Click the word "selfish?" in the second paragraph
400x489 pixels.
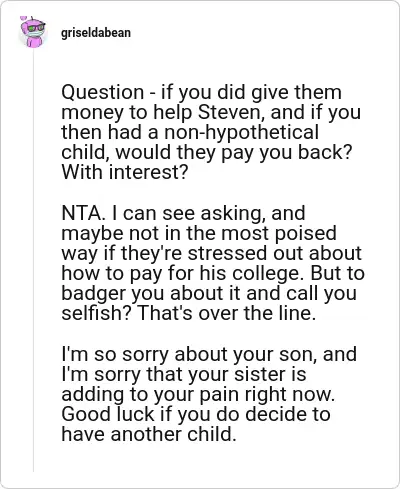point(96,313)
